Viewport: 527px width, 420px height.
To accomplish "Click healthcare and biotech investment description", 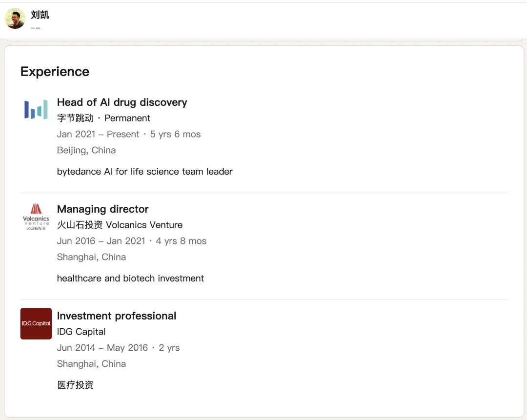I will pyautogui.click(x=130, y=278).
